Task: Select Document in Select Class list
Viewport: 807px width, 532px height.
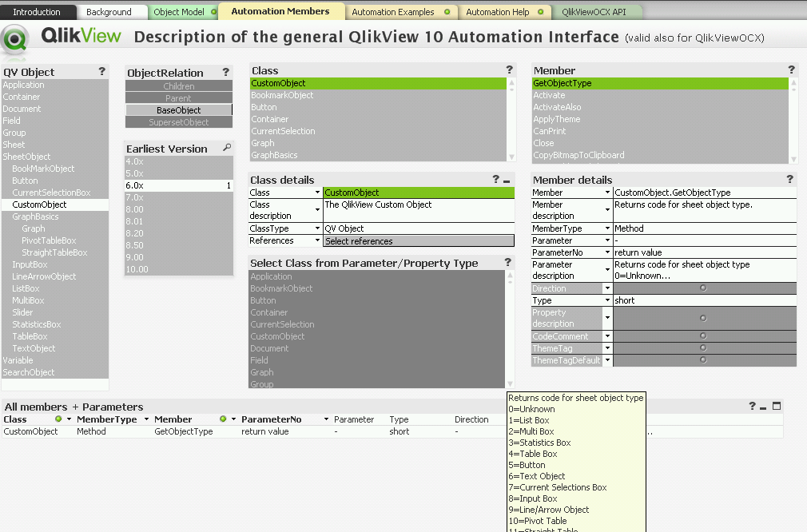Action: [x=377, y=348]
